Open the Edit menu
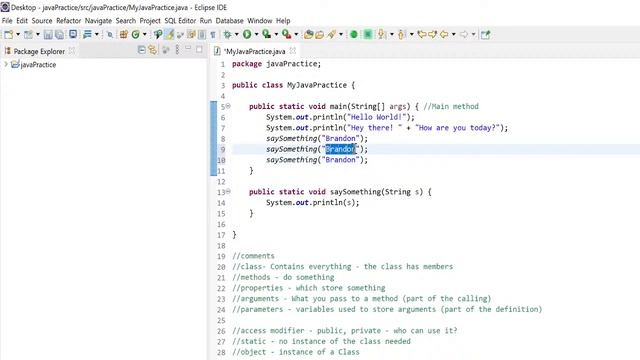The height and width of the screenshot is (360, 640). pos(22,20)
